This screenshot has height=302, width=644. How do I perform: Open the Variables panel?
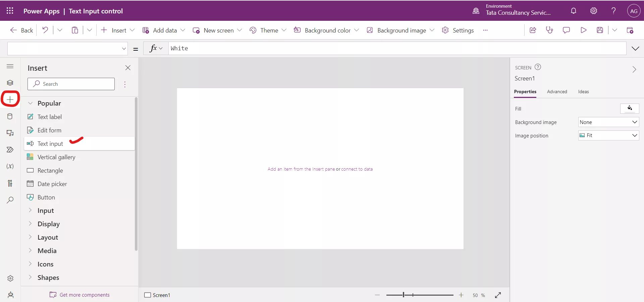point(10,167)
